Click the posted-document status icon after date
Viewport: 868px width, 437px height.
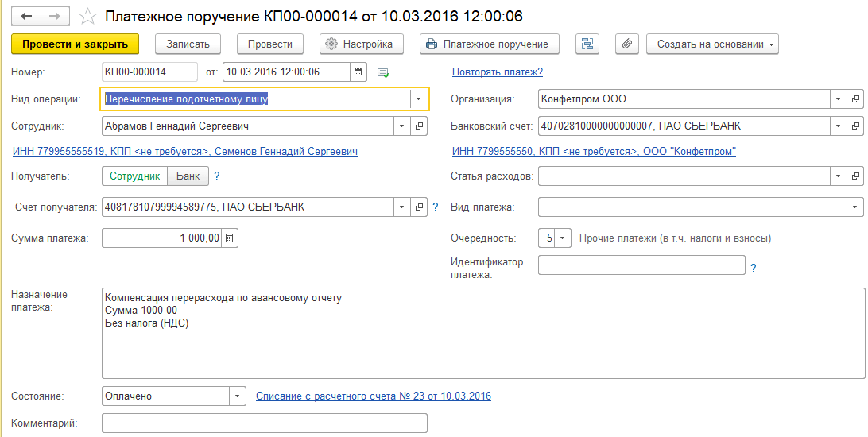(383, 72)
